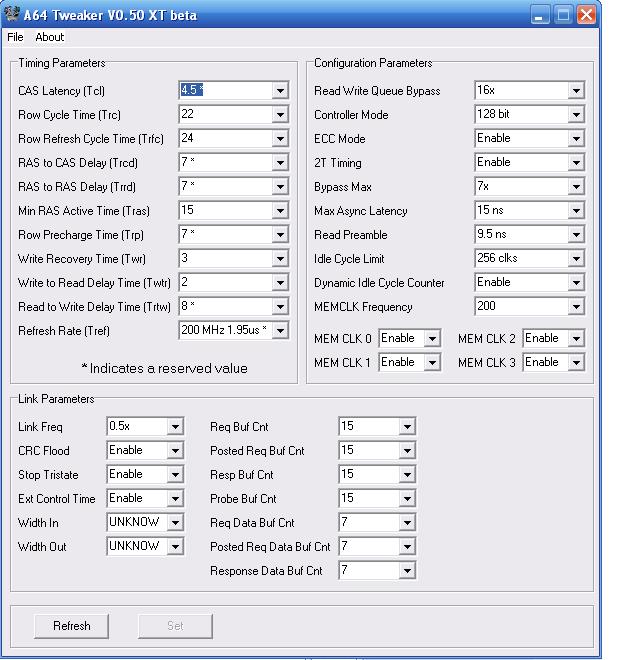The image size is (640, 660).
Task: Open the MEM CLK 3 dropdown
Action: point(576,362)
